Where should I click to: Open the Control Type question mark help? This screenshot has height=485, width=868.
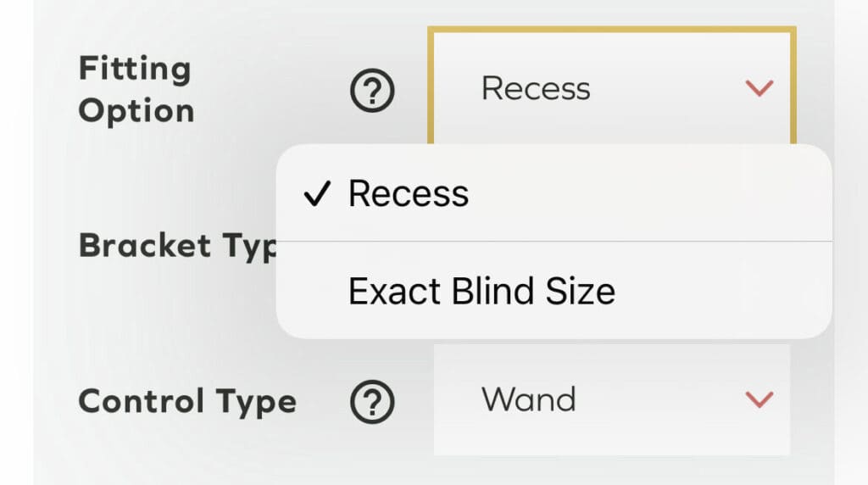coord(372,401)
